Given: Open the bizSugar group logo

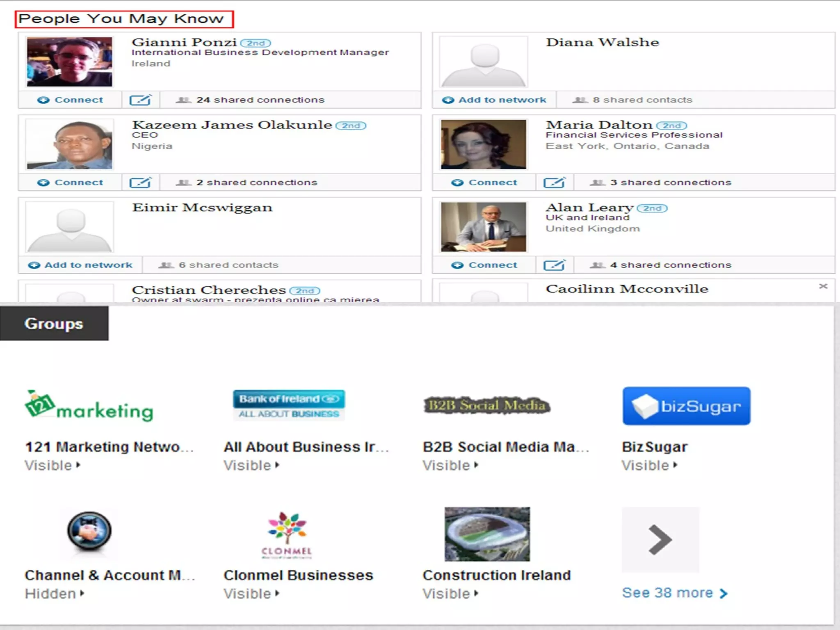Looking at the screenshot, I should tap(686, 406).
